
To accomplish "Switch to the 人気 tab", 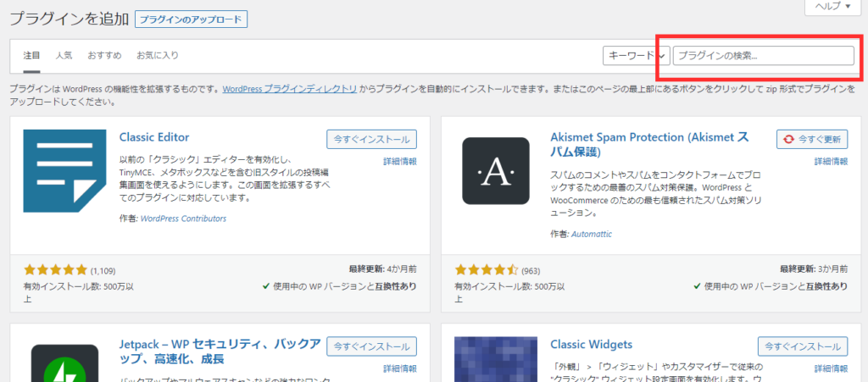I will point(64,55).
